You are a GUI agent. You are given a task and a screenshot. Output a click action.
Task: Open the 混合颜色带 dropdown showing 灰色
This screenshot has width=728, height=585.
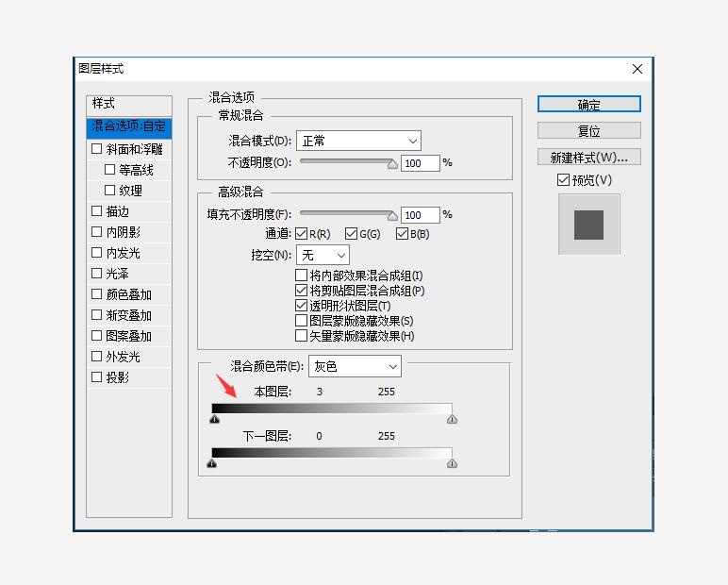coord(355,367)
